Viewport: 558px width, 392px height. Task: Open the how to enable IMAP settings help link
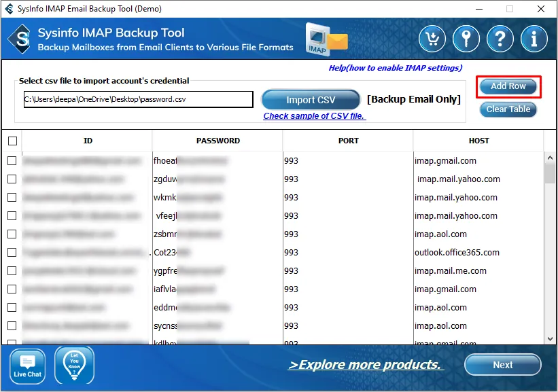pos(395,68)
